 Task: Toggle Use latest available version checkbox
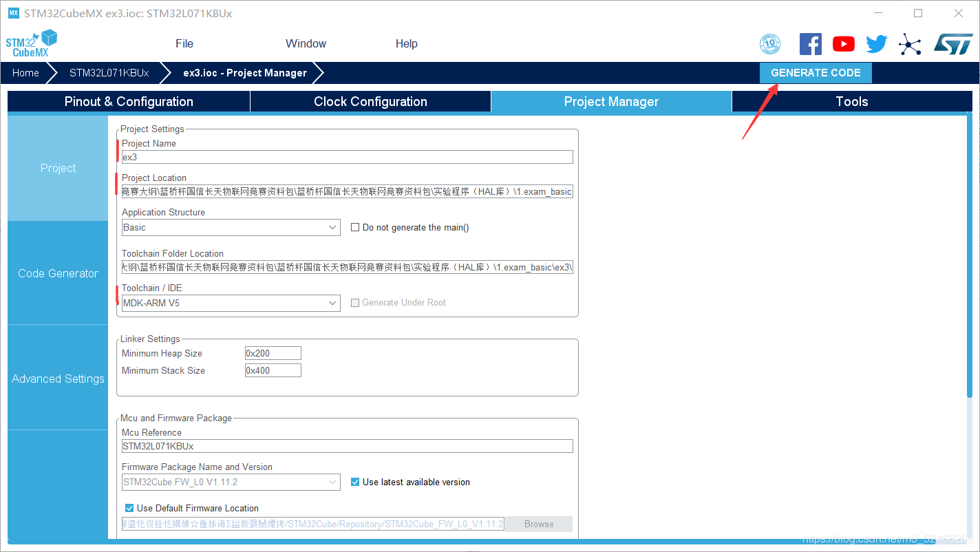tap(355, 482)
